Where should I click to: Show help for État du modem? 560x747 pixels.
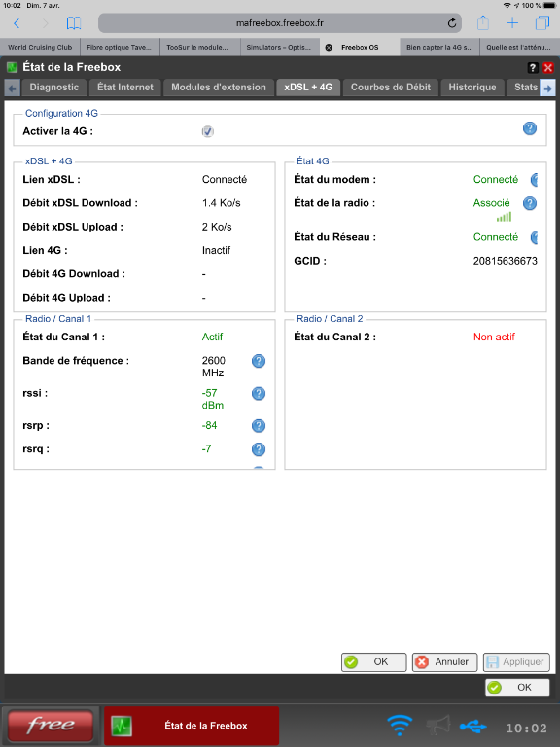click(534, 180)
